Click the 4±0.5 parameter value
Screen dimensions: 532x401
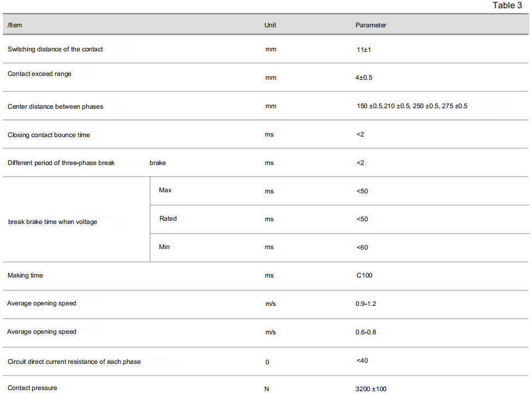tap(364, 78)
